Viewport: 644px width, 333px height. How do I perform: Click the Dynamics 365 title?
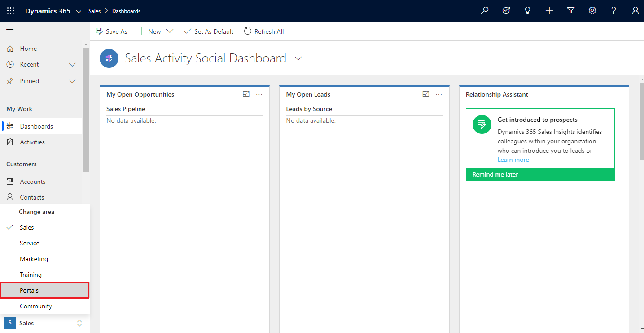click(x=48, y=11)
